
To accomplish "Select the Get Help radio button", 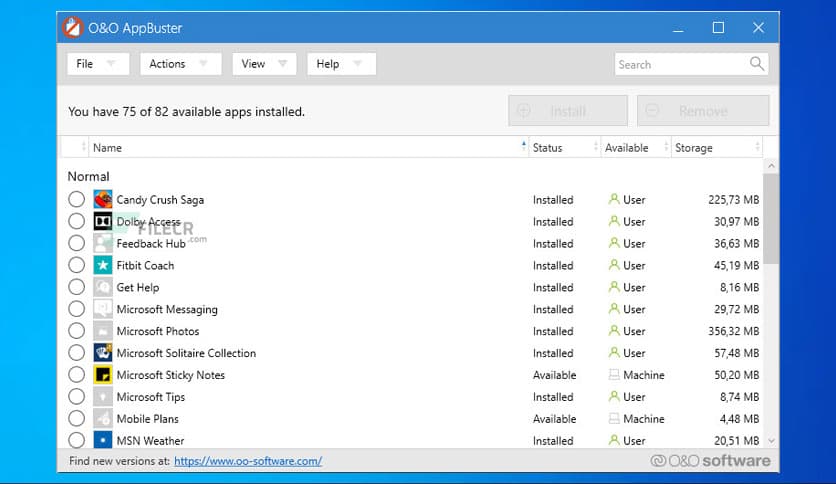I will [76, 287].
